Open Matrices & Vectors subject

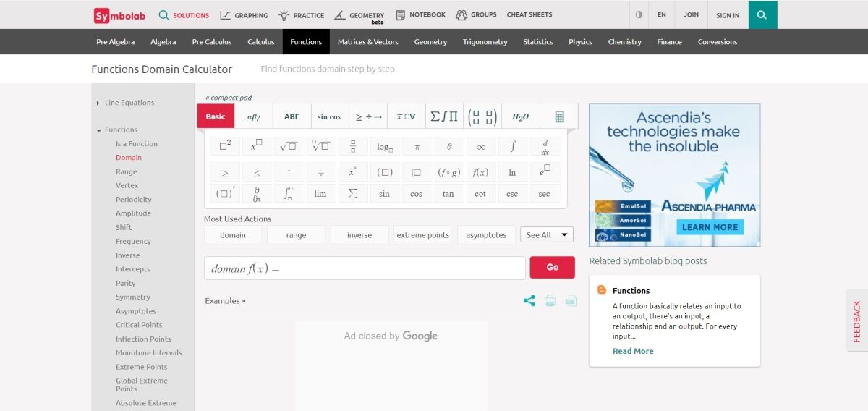(x=368, y=42)
